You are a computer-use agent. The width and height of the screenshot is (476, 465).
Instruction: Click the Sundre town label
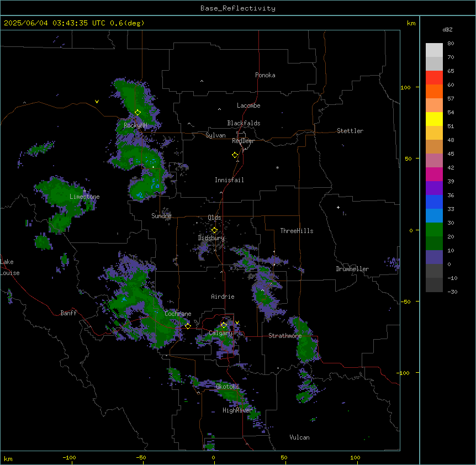[161, 216]
